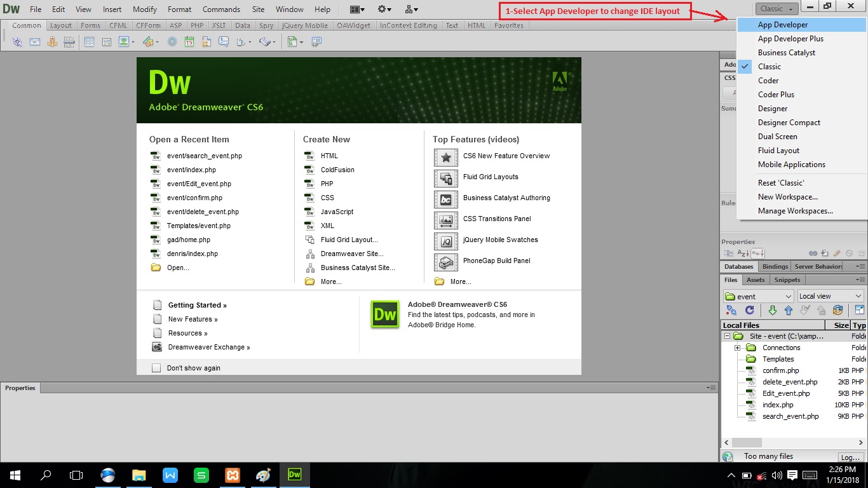Open Files panel options menu
Image resolution: width=868 pixels, height=488 pixels.
pos(860,280)
